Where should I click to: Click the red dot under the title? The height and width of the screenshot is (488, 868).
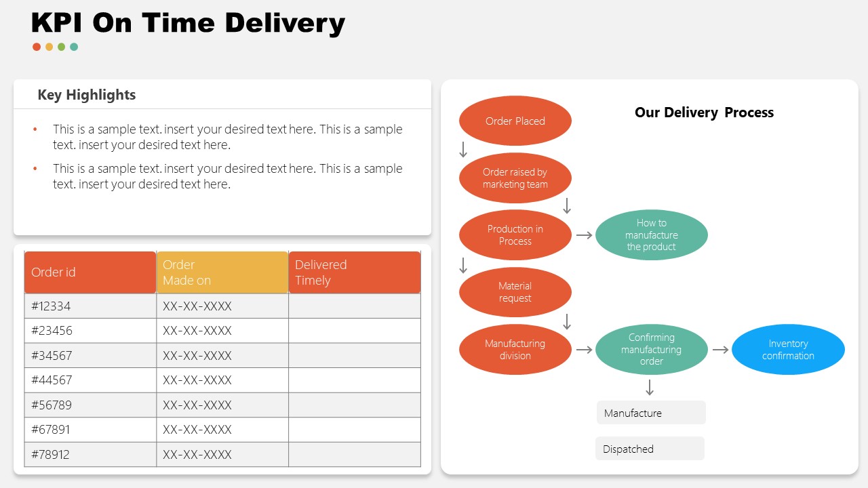(x=37, y=47)
